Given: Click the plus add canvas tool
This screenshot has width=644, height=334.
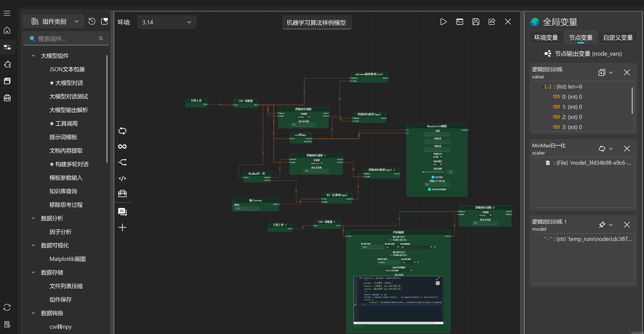Looking at the screenshot, I should pyautogui.click(x=122, y=228).
